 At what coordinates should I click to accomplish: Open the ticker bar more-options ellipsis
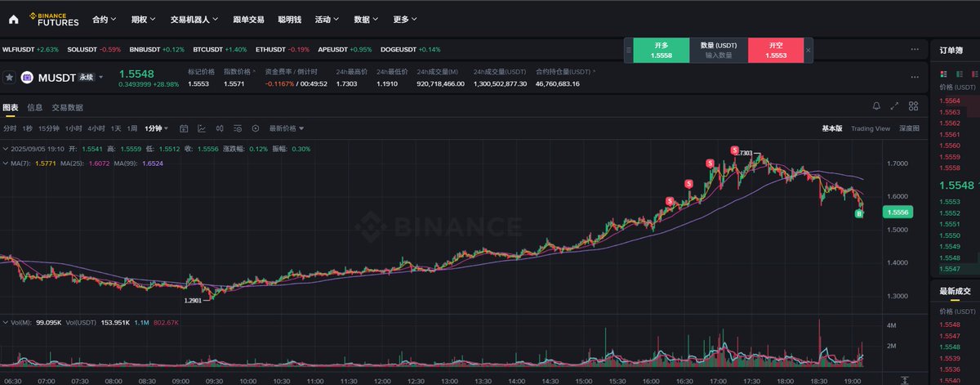(x=915, y=49)
